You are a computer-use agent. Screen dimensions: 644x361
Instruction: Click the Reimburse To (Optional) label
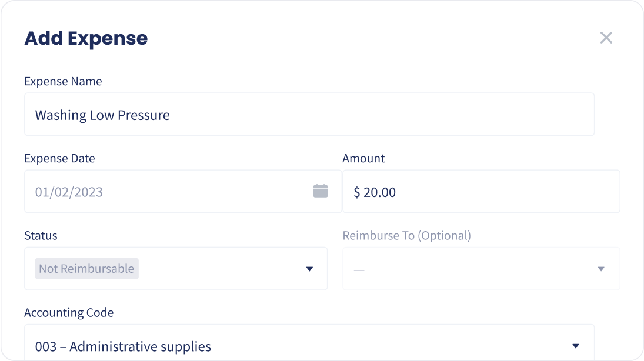(406, 236)
